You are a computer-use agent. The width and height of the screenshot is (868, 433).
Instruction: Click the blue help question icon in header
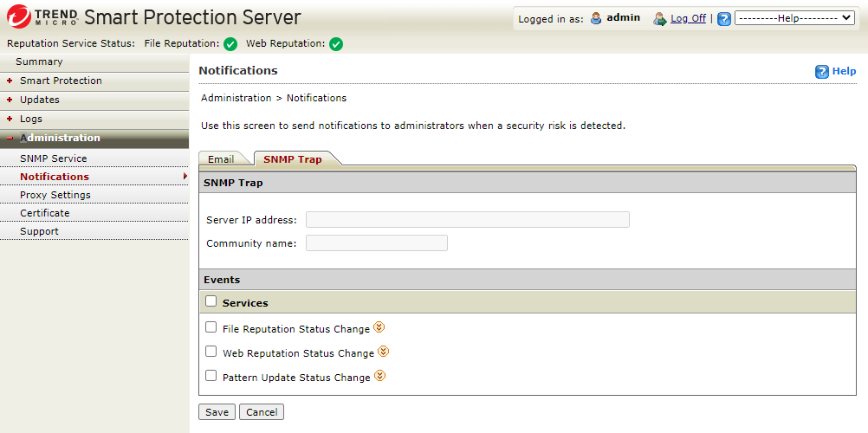coord(724,19)
